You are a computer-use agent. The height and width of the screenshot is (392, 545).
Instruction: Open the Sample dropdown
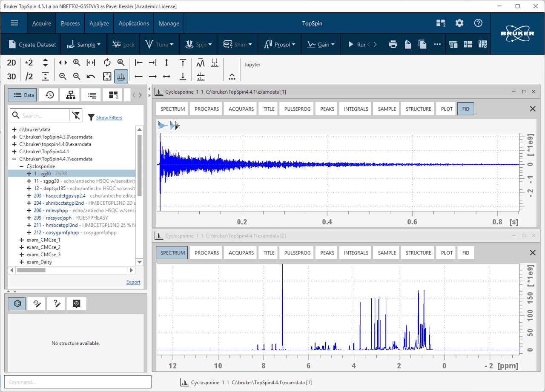click(x=83, y=44)
